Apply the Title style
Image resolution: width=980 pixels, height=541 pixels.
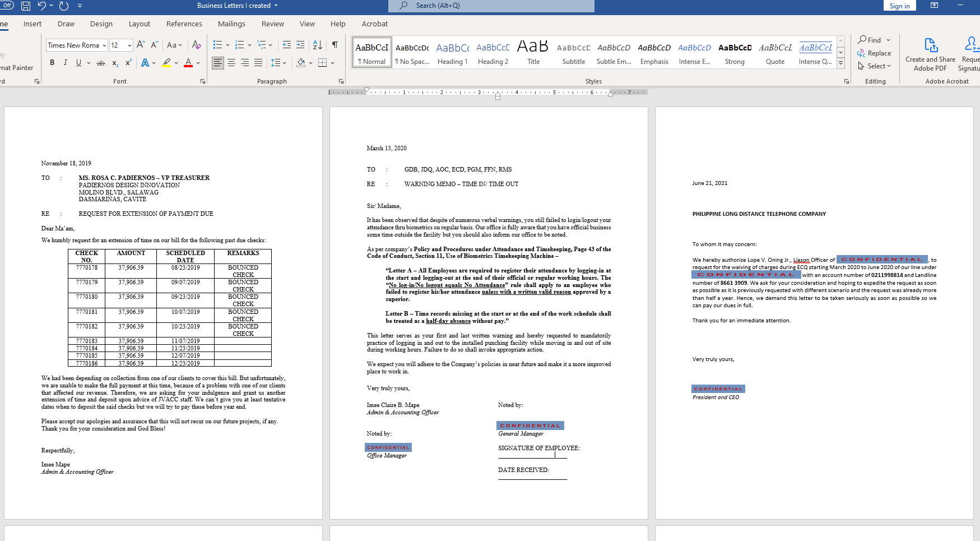[x=533, y=53]
